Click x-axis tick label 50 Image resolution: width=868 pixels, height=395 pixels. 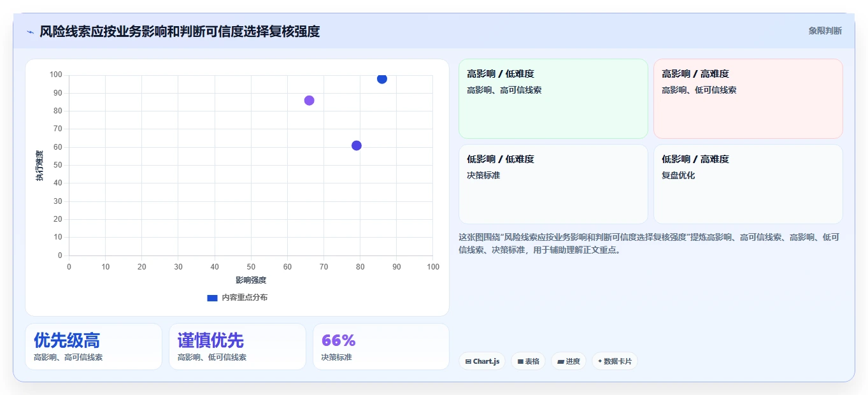click(251, 267)
